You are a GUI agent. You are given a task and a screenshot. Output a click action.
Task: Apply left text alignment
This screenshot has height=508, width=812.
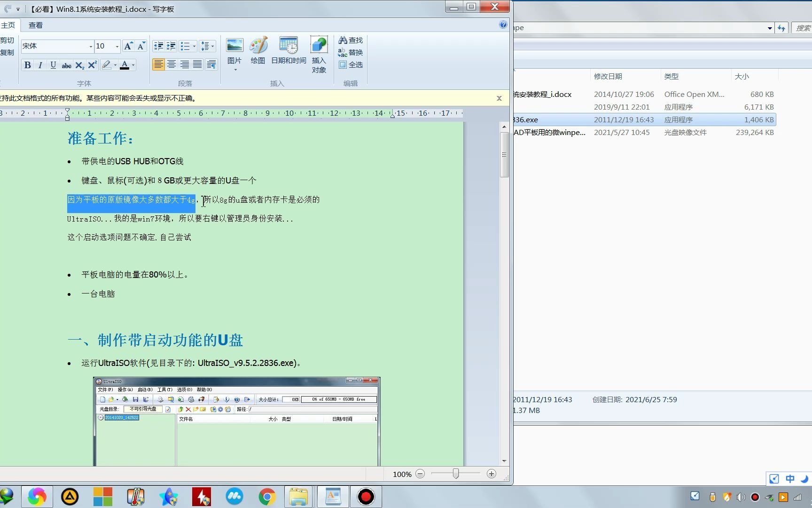(158, 64)
